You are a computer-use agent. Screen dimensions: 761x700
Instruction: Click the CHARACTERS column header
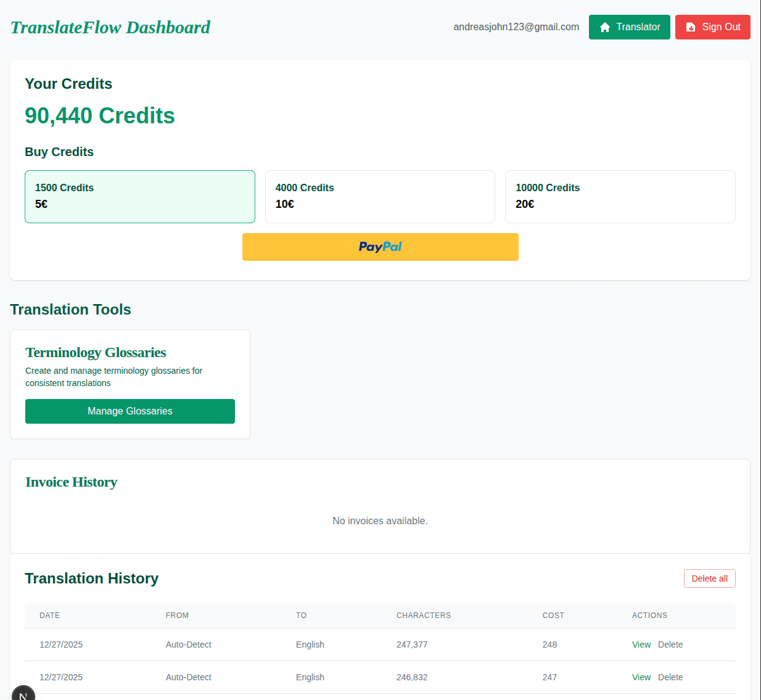tap(424, 616)
